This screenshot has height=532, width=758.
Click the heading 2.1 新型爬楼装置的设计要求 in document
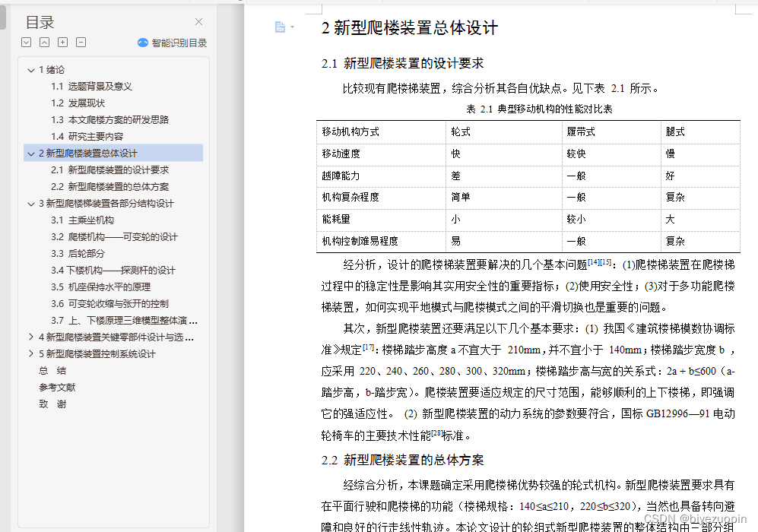402,63
